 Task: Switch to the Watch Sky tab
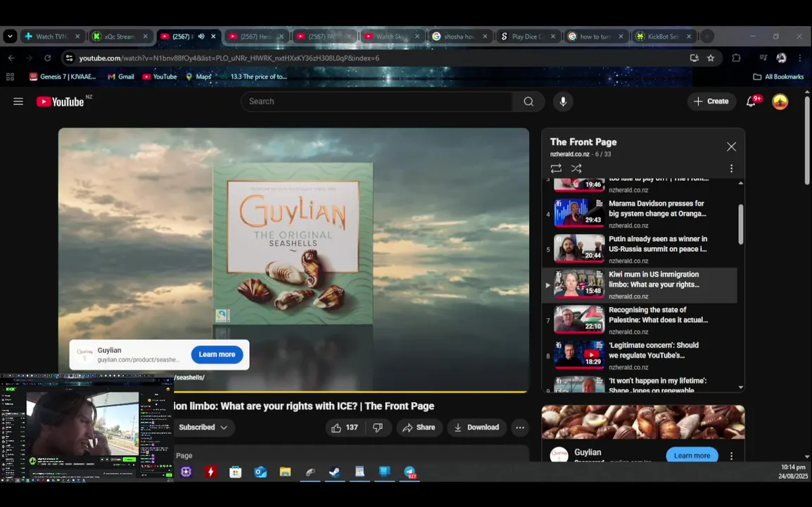tap(391, 37)
